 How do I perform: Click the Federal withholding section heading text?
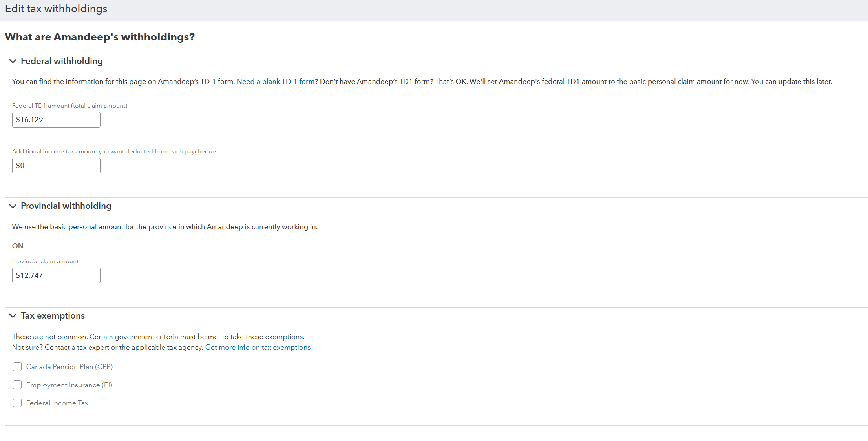pyautogui.click(x=62, y=61)
